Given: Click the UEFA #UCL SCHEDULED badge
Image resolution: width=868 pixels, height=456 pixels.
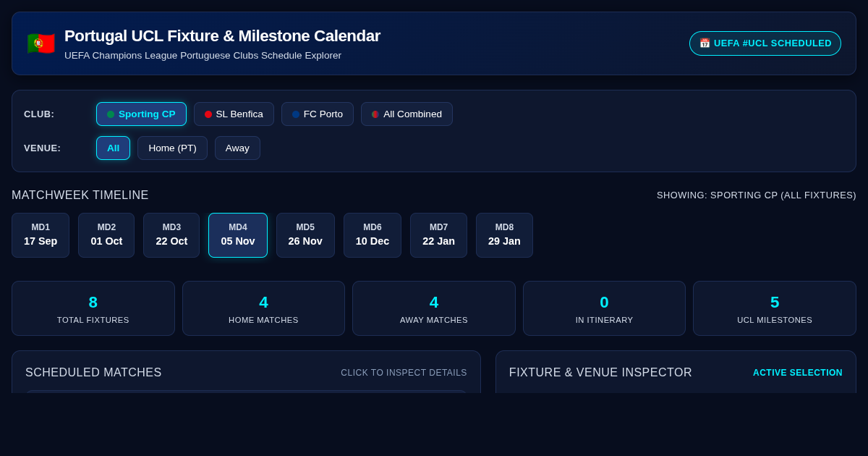Looking at the screenshot, I should [x=765, y=43].
